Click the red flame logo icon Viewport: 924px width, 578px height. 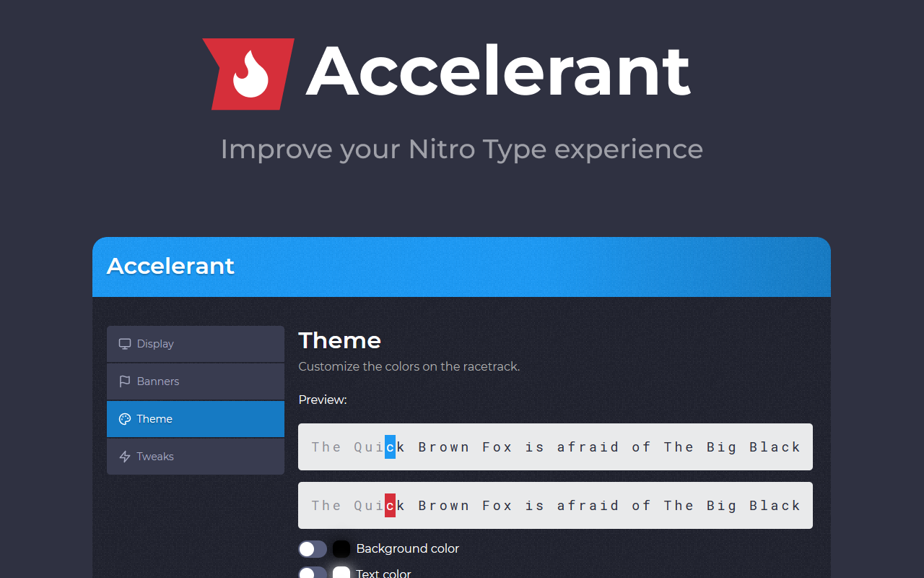coord(248,74)
